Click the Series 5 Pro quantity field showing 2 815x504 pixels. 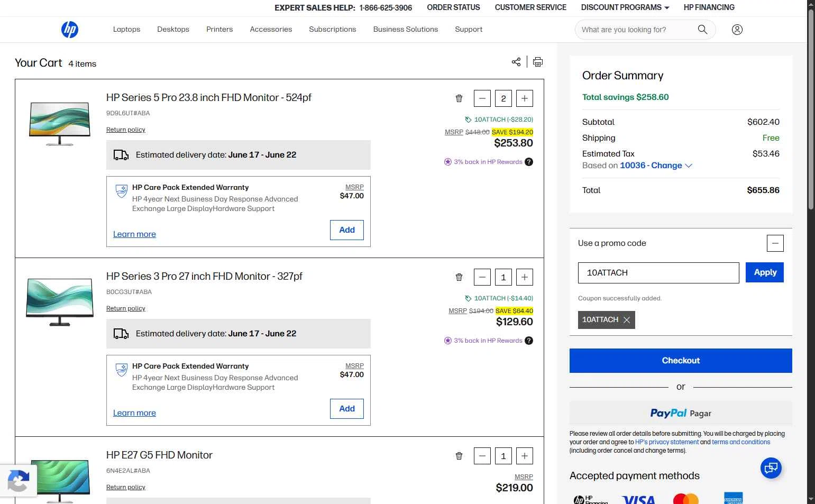503,98
